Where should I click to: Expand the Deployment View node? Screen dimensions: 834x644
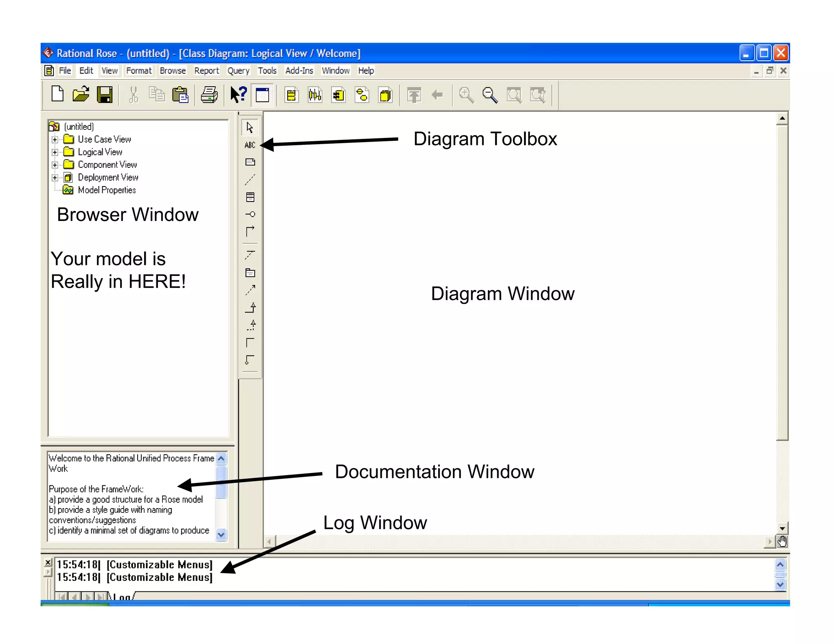55,177
